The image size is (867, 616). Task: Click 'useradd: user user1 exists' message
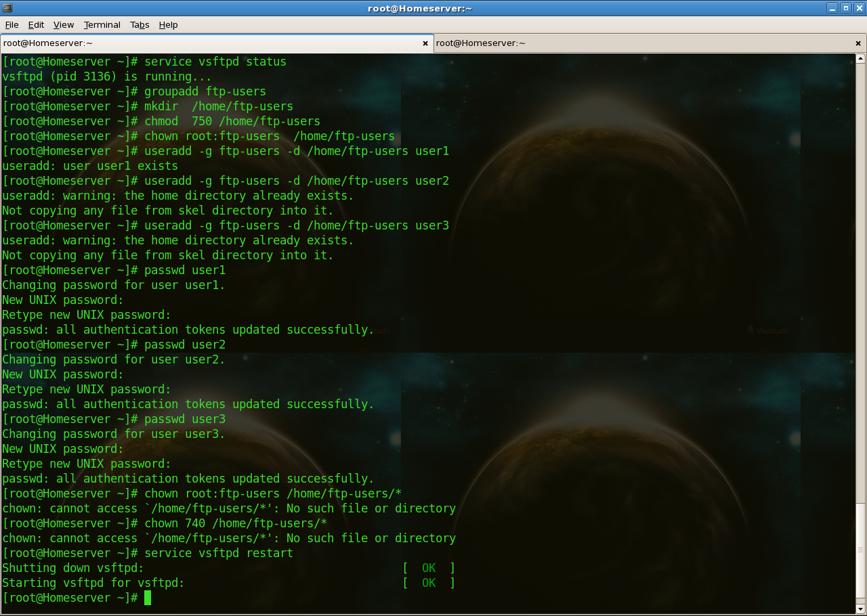90,166
